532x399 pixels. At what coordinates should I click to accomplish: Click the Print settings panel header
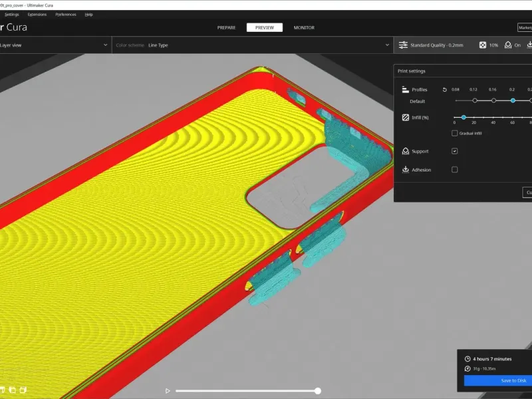pyautogui.click(x=463, y=71)
